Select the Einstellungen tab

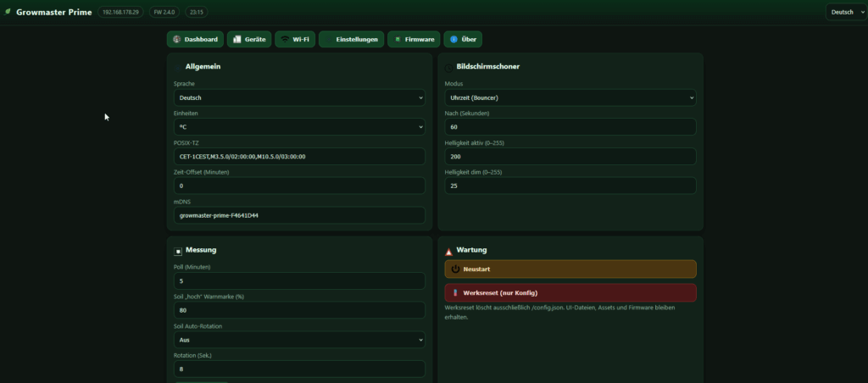pos(351,39)
